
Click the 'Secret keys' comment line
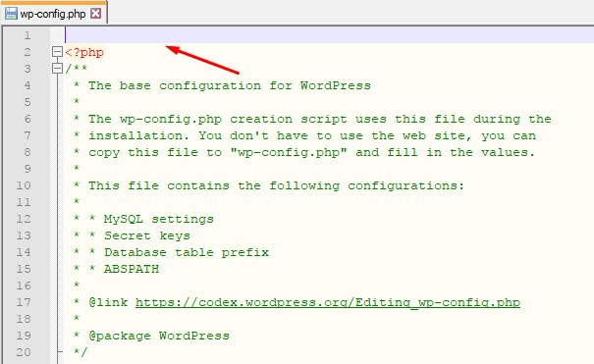click(x=147, y=235)
